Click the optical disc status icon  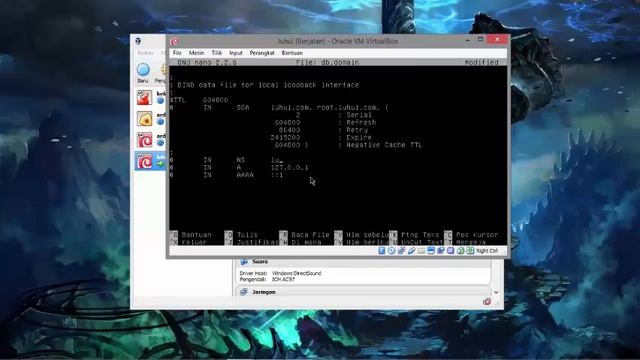391,251
